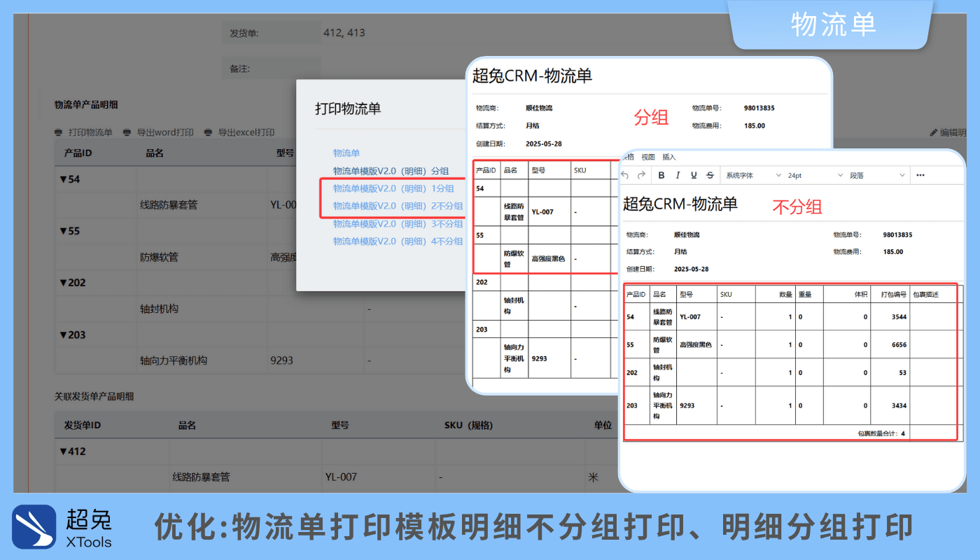Image resolution: width=980 pixels, height=560 pixels.
Task: Click the 包裹描述 column header in the editor
Action: pos(925,295)
